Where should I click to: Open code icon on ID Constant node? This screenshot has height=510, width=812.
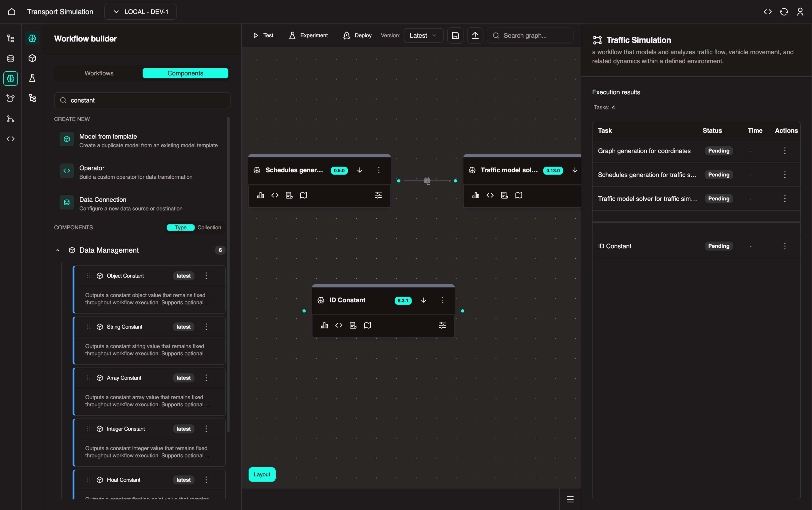point(339,325)
